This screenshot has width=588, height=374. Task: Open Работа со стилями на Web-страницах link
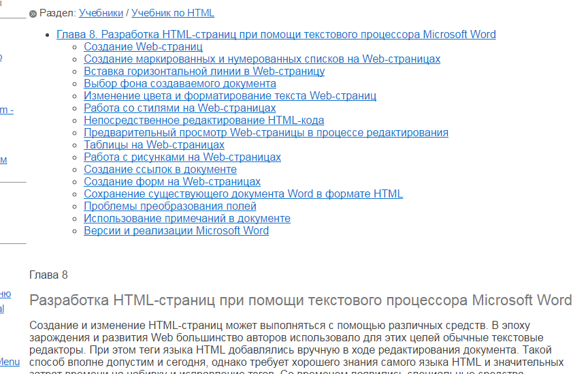coord(180,108)
